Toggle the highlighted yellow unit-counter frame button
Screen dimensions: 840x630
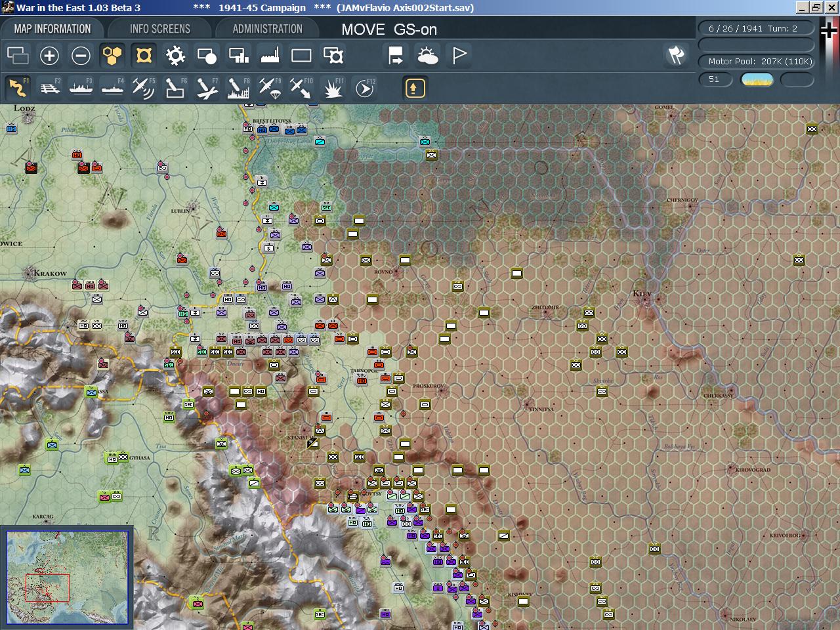pos(144,56)
